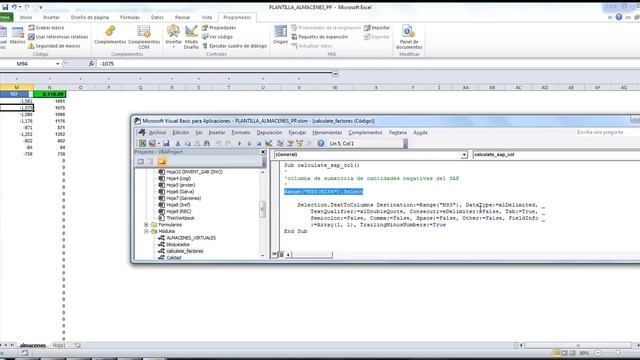The width and height of the screenshot is (640, 360).
Task: Click the zoom slider in Excel status bar
Action: point(618,353)
